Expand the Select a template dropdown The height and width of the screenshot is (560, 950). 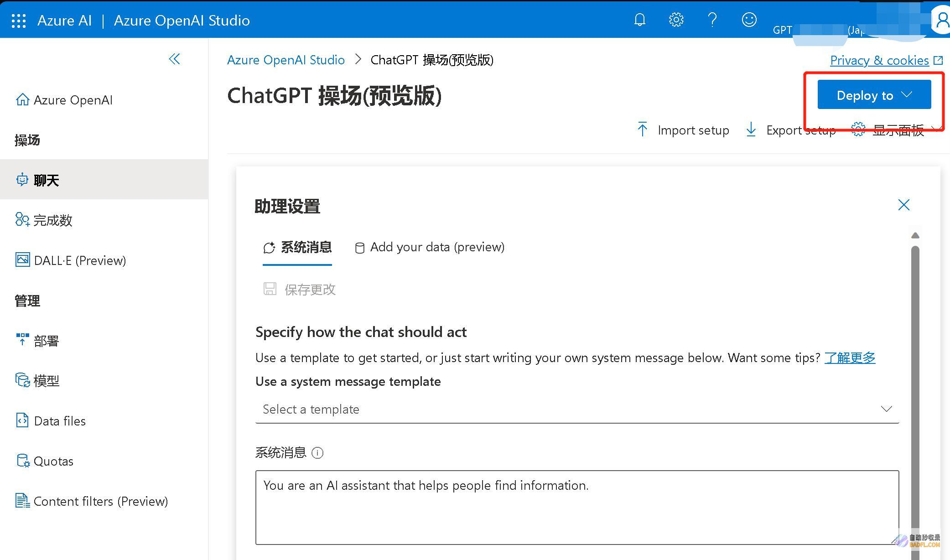pyautogui.click(x=577, y=409)
